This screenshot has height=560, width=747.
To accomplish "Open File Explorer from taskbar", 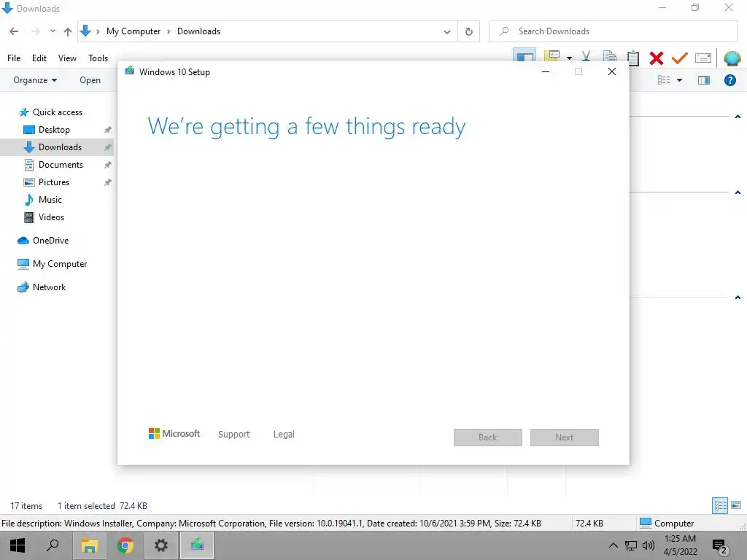I will pos(89,545).
